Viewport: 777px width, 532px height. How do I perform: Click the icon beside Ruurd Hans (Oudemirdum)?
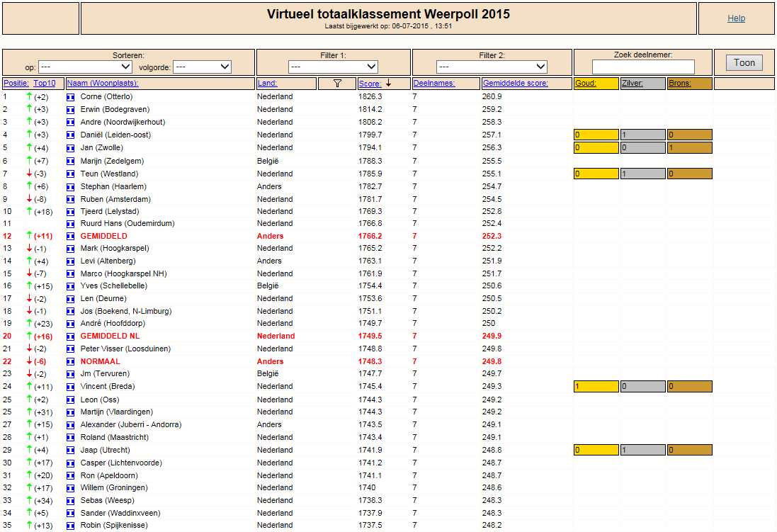(70, 224)
